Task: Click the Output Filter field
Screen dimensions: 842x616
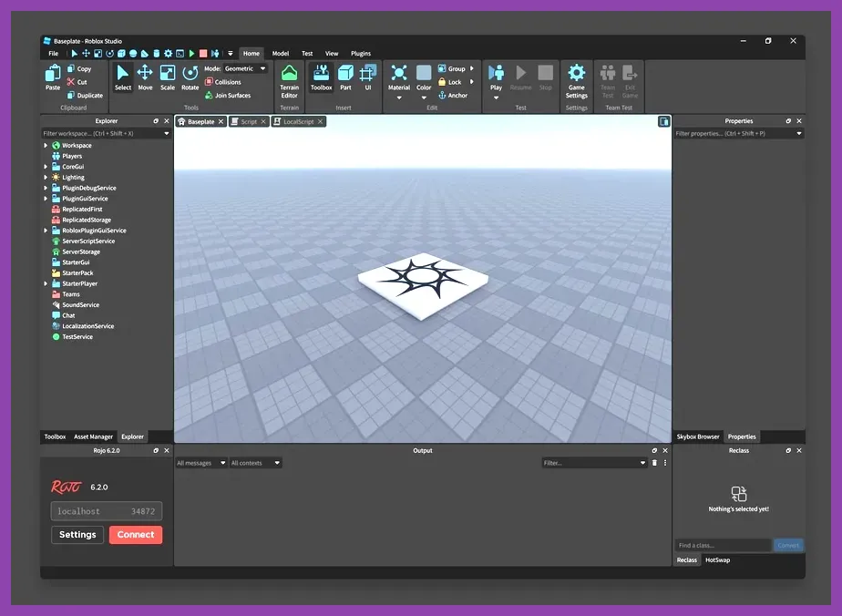Action: (x=594, y=463)
